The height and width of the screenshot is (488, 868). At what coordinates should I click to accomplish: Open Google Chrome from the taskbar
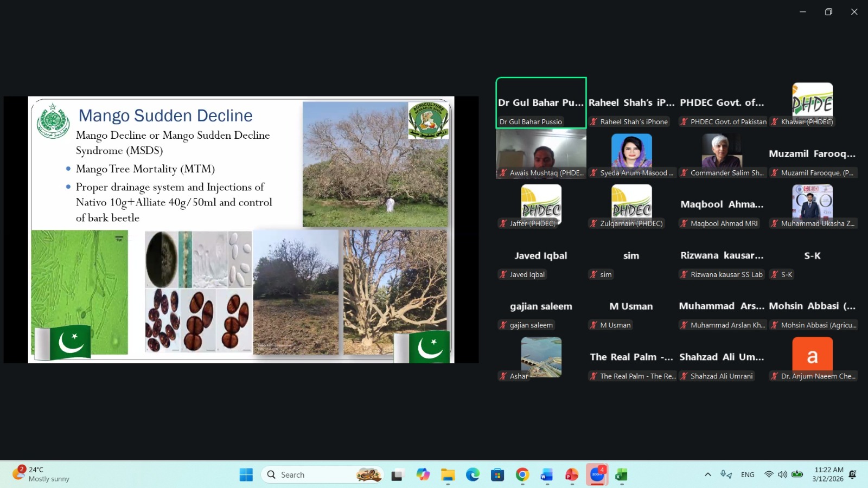tap(522, 475)
